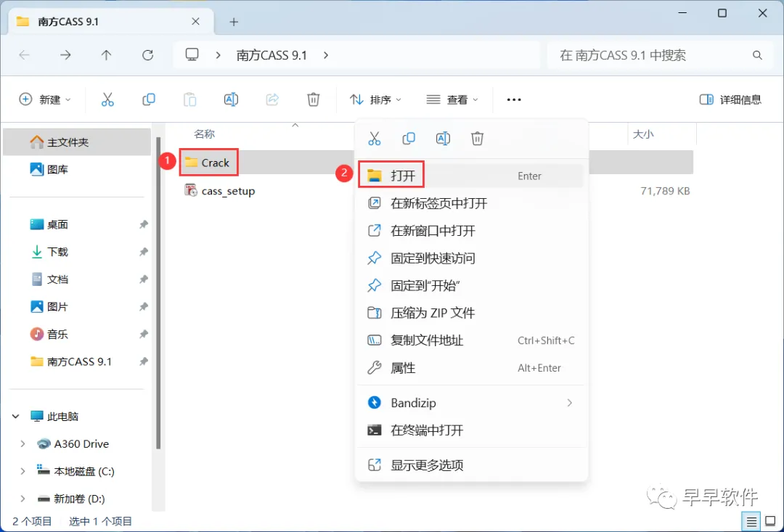Open the See more ellipsis menu
Screen dimensions: 784x532
pos(514,99)
